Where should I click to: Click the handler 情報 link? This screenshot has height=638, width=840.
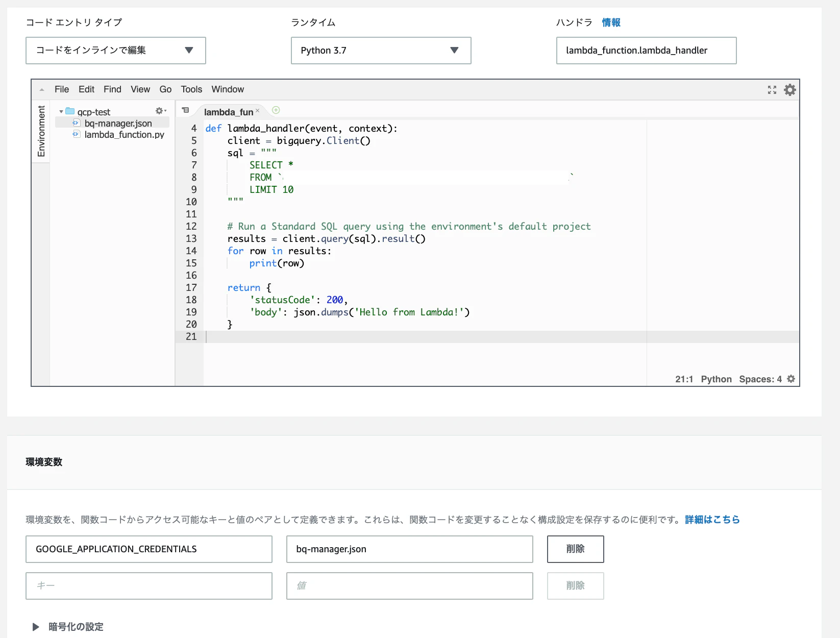click(x=611, y=22)
